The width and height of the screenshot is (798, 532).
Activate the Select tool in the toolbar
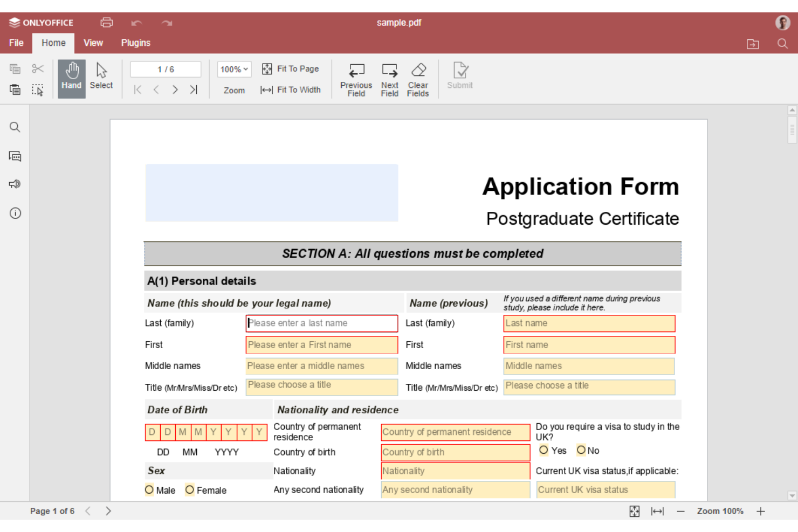click(x=101, y=77)
